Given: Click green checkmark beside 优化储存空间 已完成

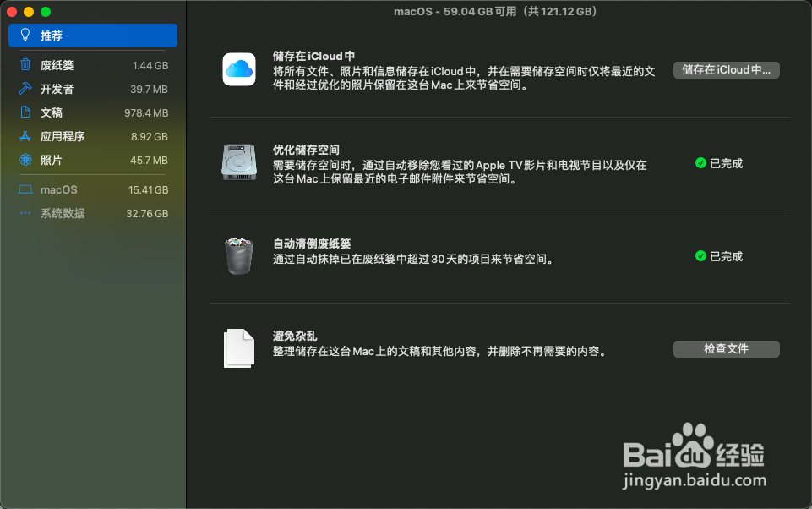Looking at the screenshot, I should coord(700,163).
